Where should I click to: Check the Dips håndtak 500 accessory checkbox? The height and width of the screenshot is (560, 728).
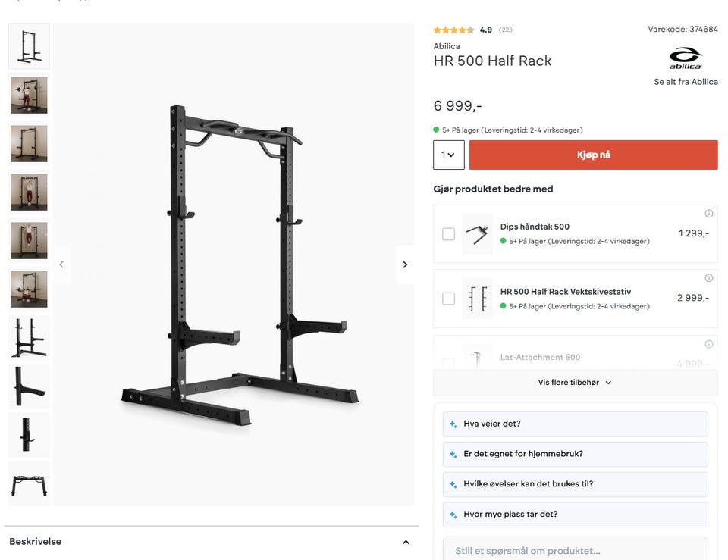click(x=448, y=234)
